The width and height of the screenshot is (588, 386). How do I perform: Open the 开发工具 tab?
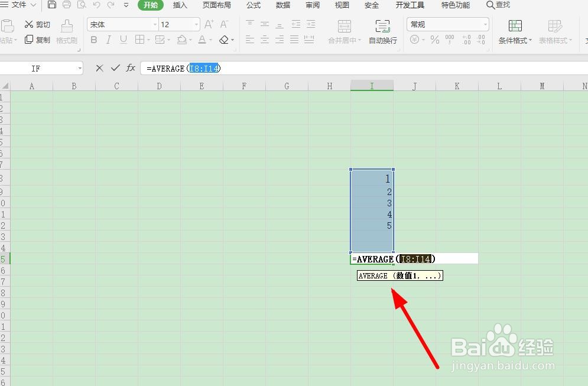click(x=410, y=5)
